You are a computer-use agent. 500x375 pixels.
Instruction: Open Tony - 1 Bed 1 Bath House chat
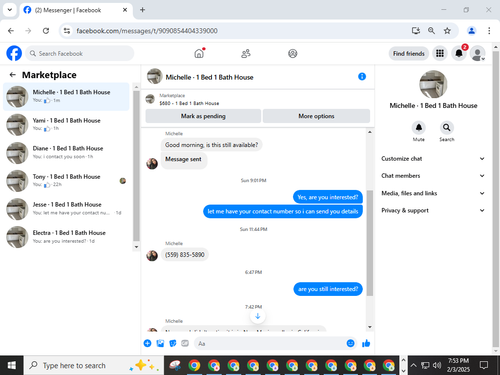(66, 181)
